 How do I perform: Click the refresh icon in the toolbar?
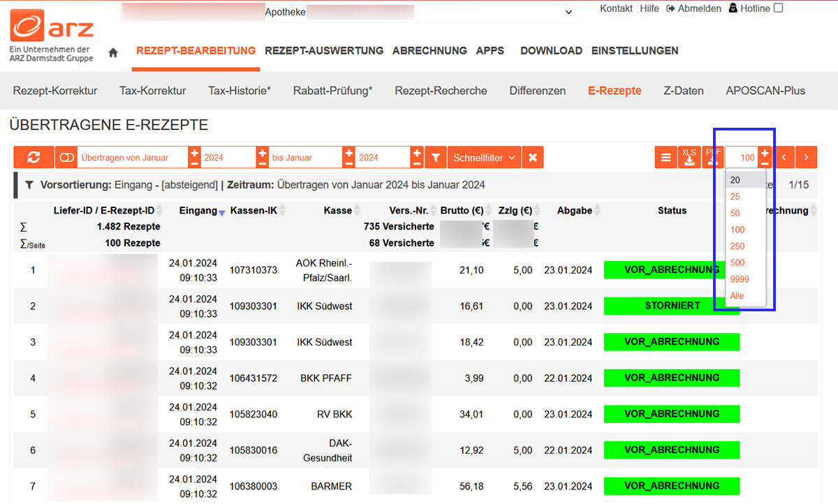34,158
